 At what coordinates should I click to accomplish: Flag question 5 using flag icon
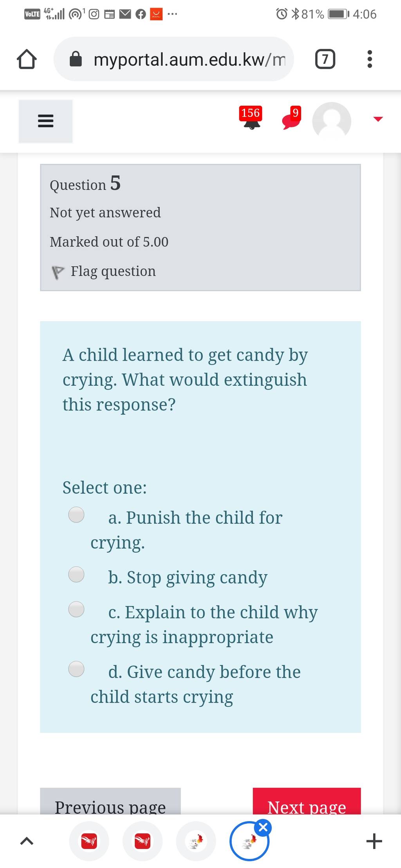coord(58,272)
